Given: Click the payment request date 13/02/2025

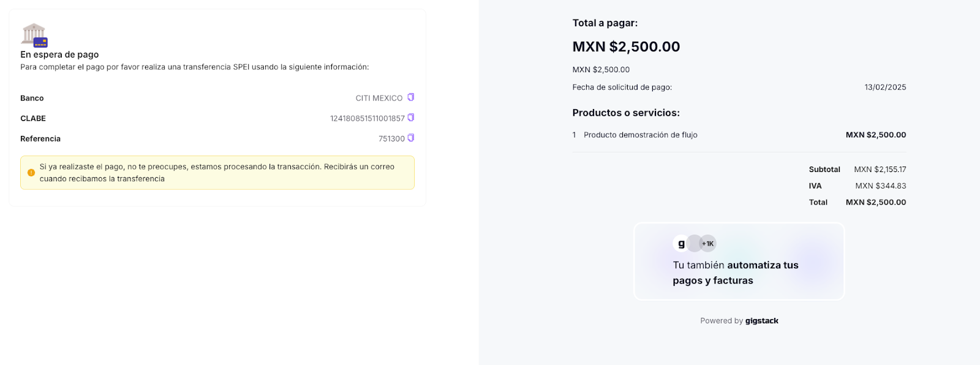Looking at the screenshot, I should pos(885,87).
